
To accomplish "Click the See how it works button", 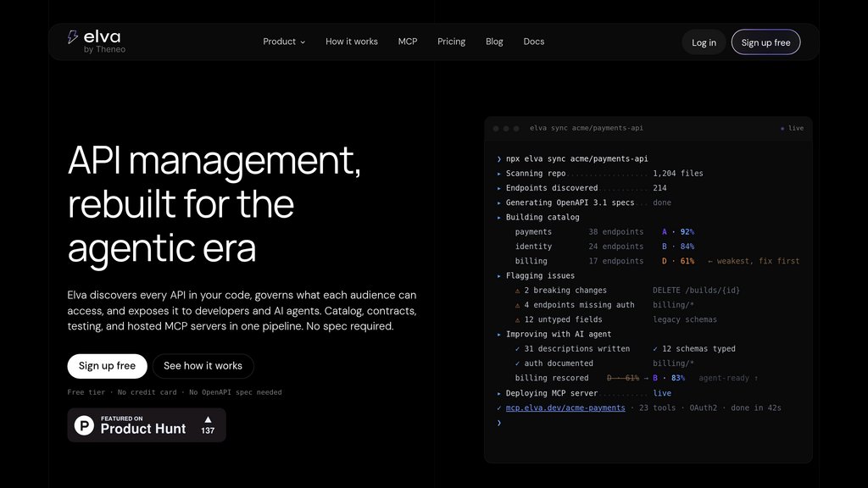I will click(x=203, y=366).
